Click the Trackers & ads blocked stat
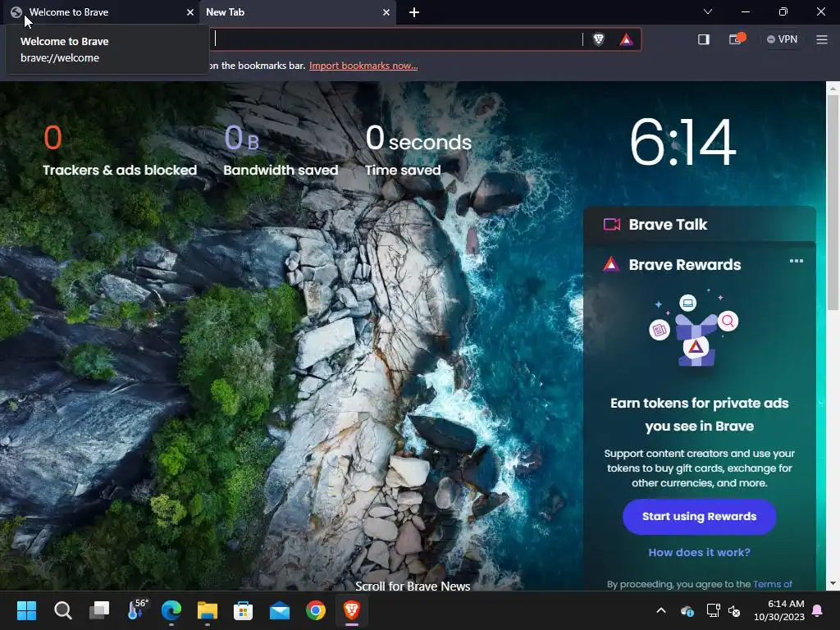840x630 pixels. pyautogui.click(x=120, y=151)
